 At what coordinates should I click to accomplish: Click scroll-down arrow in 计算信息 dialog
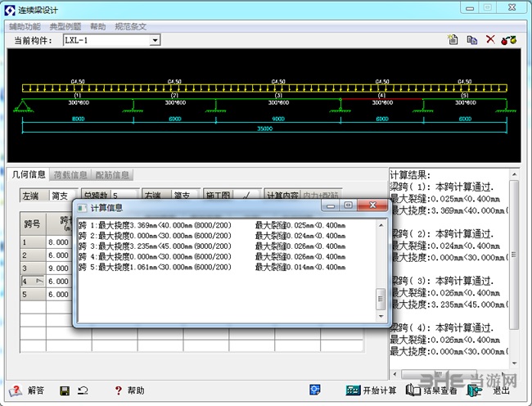pyautogui.click(x=381, y=316)
